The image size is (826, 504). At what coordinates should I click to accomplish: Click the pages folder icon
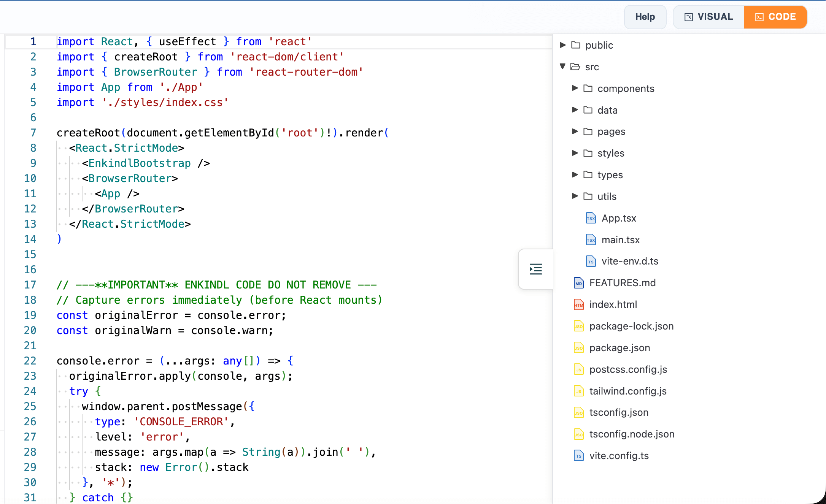588,132
